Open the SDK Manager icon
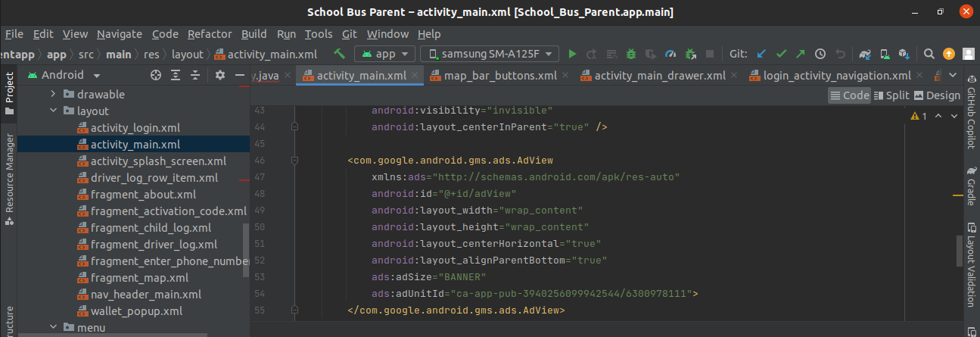The image size is (980, 337). coord(904,54)
